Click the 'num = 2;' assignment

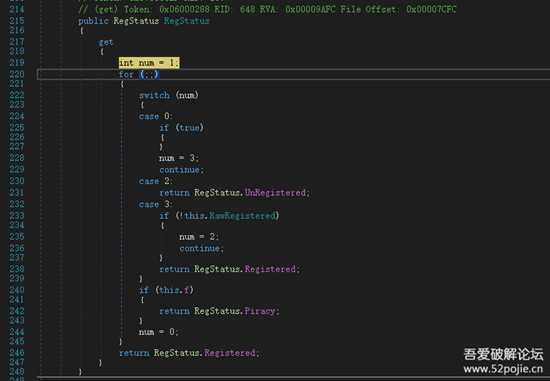199,237
